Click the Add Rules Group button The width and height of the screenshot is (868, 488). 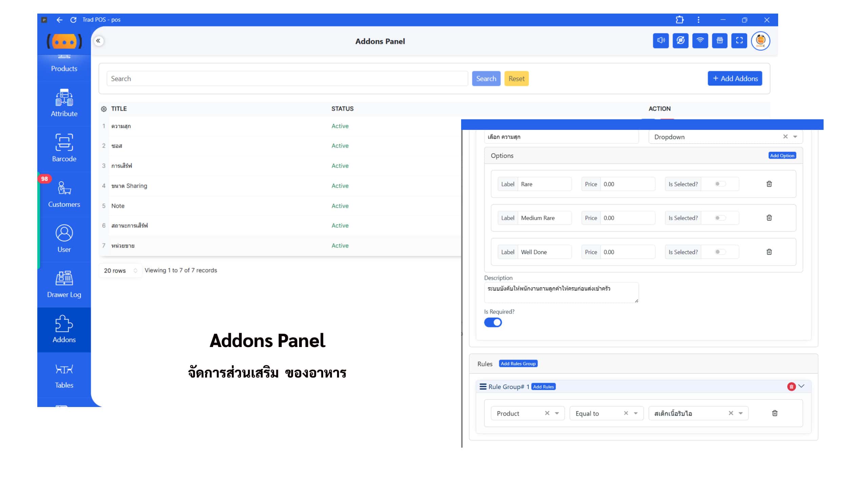click(518, 364)
